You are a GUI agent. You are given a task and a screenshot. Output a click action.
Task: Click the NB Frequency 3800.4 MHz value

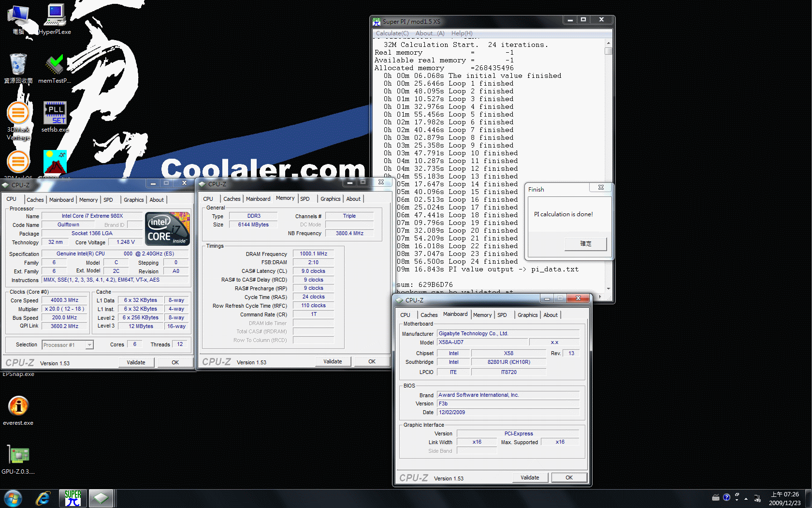tap(349, 233)
